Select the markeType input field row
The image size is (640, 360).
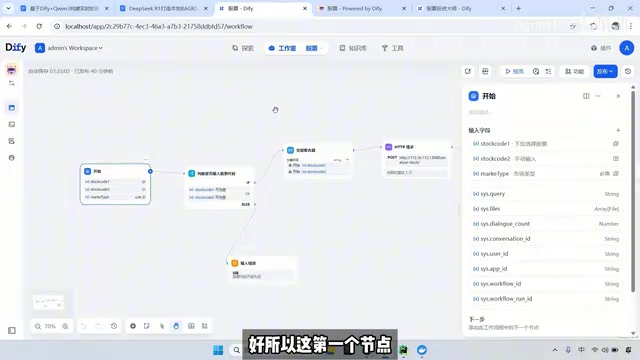tap(545, 174)
